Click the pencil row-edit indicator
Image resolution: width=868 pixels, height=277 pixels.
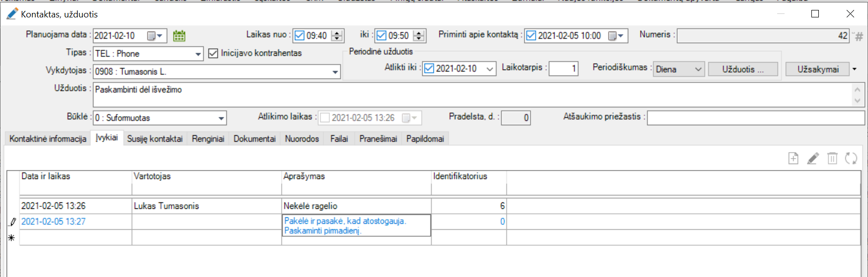(x=12, y=222)
